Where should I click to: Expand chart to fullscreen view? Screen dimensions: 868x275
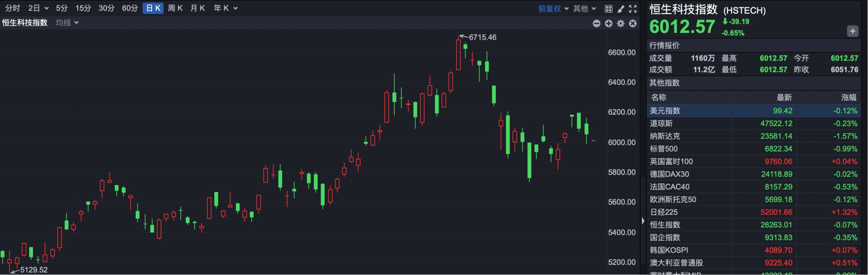[633, 9]
